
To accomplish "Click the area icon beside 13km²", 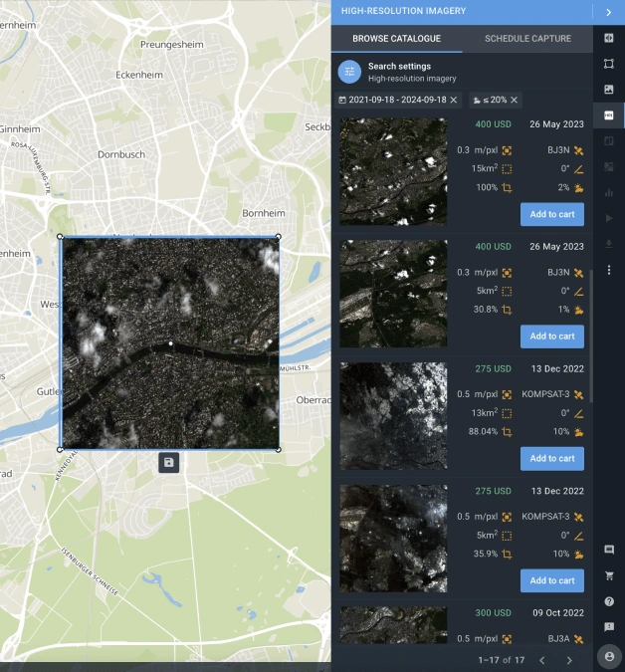I will pos(507,413).
